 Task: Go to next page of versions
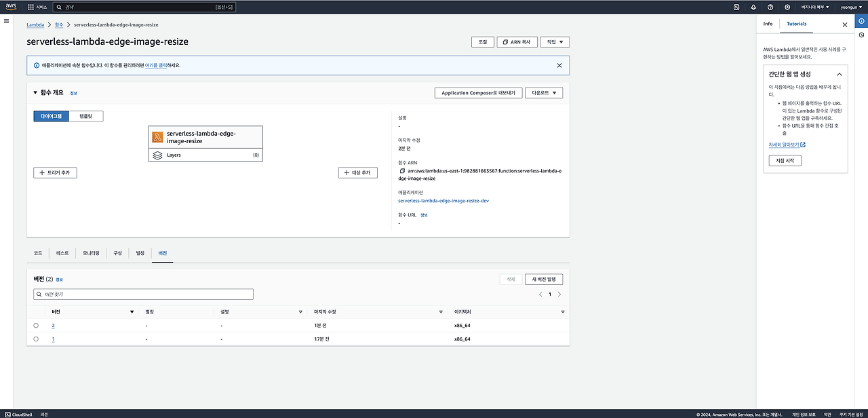(559, 294)
